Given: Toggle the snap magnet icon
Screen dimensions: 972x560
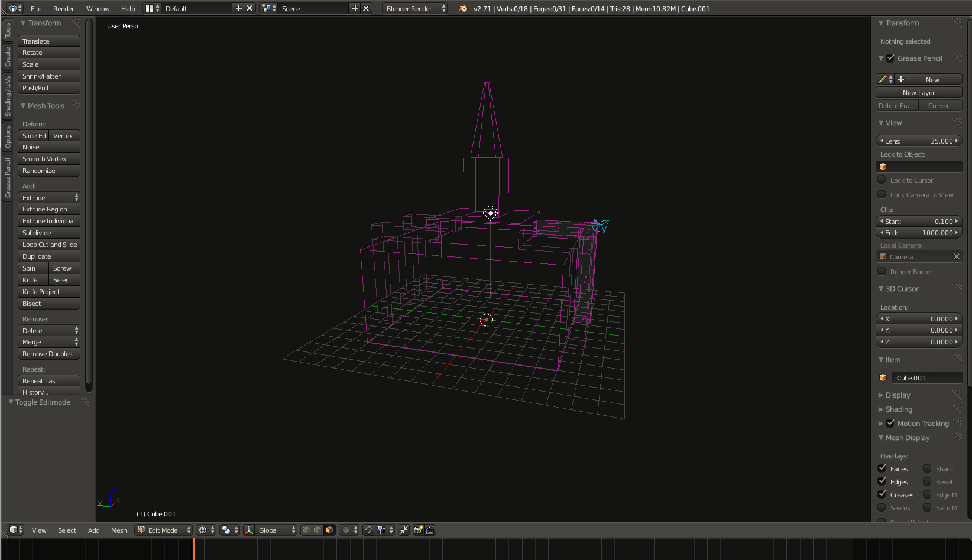Looking at the screenshot, I should [x=368, y=530].
